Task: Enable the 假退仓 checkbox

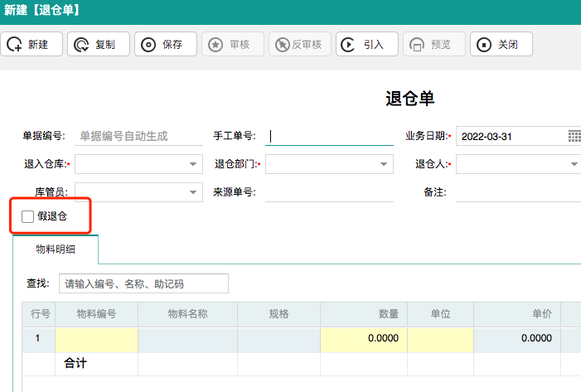Action: (x=28, y=217)
